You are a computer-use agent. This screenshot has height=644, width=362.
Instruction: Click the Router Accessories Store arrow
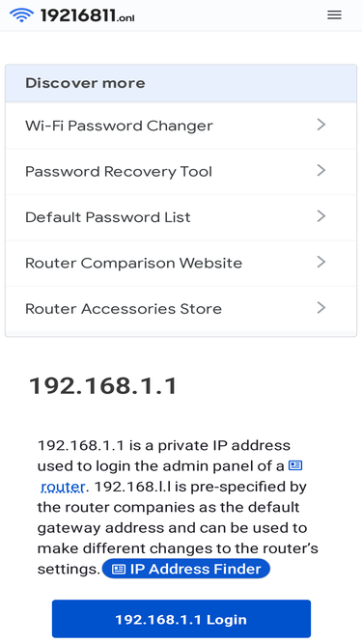321,308
